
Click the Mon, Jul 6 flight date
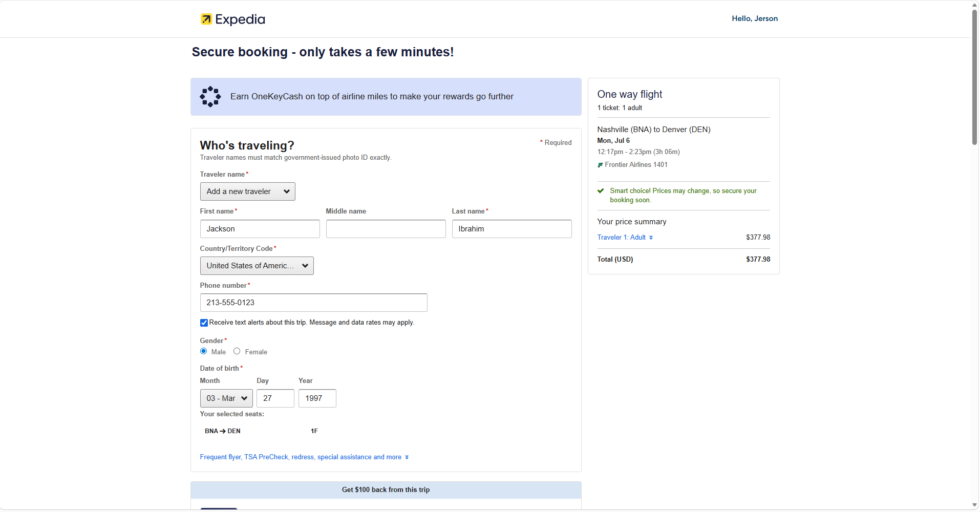click(613, 141)
